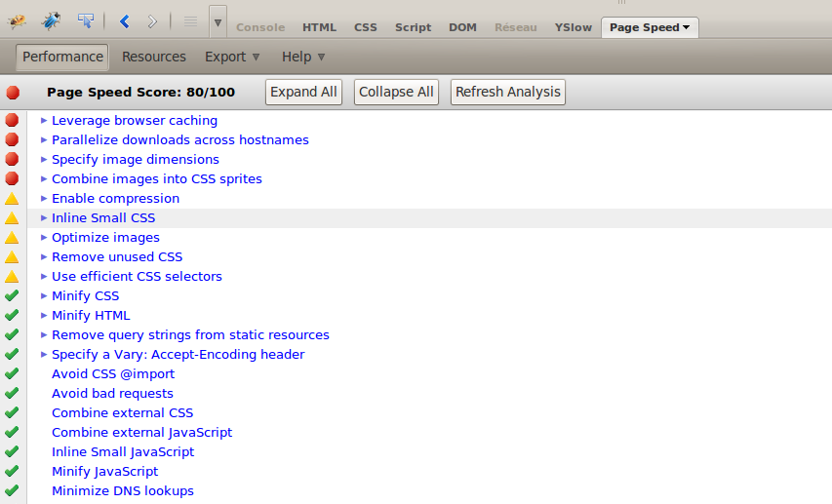832x504 pixels.
Task: Switch to the YSlow tab
Action: coord(573,27)
